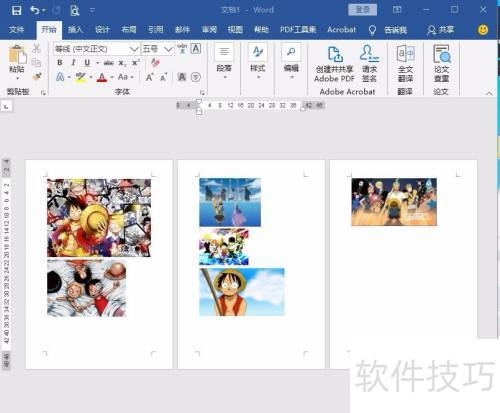The height and width of the screenshot is (413, 500).
Task: Open the font color dropdown arrow
Action: 112,77
